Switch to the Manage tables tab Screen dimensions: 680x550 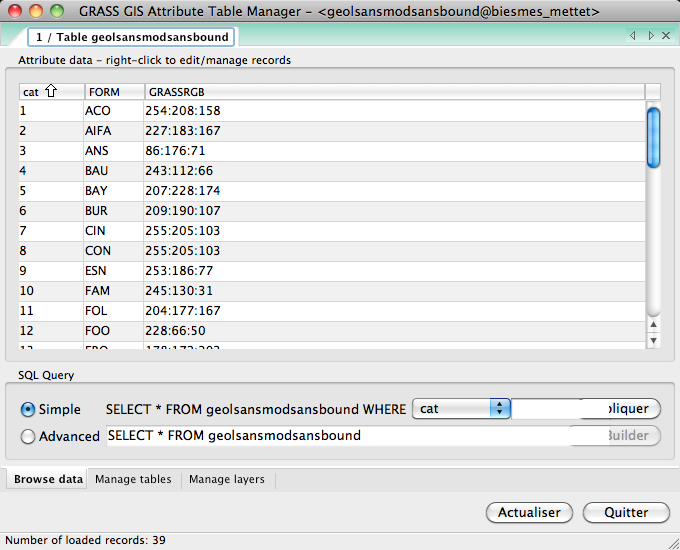[x=133, y=479]
